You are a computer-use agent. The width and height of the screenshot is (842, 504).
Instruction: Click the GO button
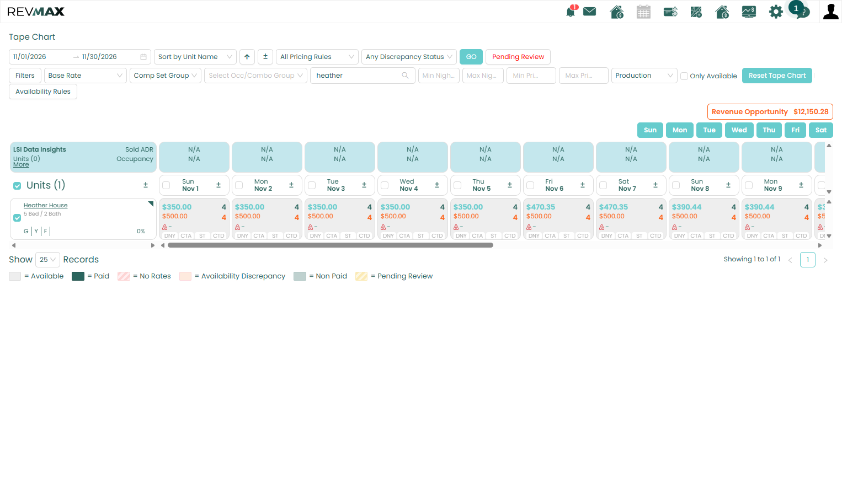pyautogui.click(x=471, y=57)
